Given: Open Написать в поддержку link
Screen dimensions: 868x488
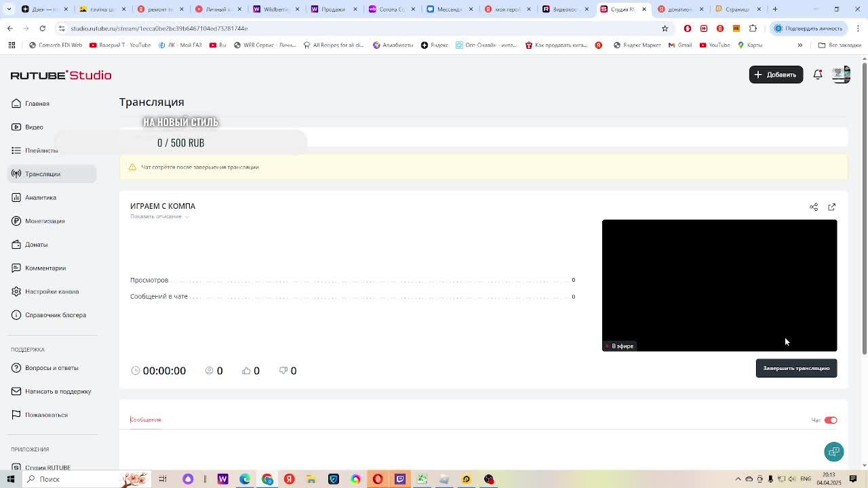Looking at the screenshot, I should coord(58,391).
